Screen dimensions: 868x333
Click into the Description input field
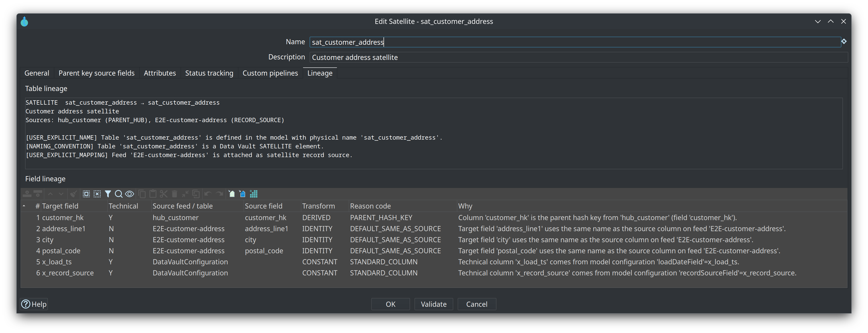[578, 57]
